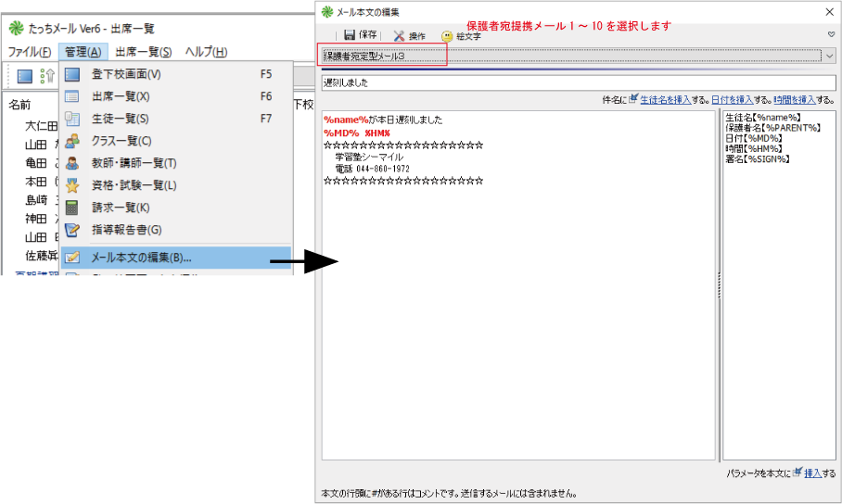Click the insert icon beside パラメータを本文に
The image size is (842, 504).
point(797,472)
